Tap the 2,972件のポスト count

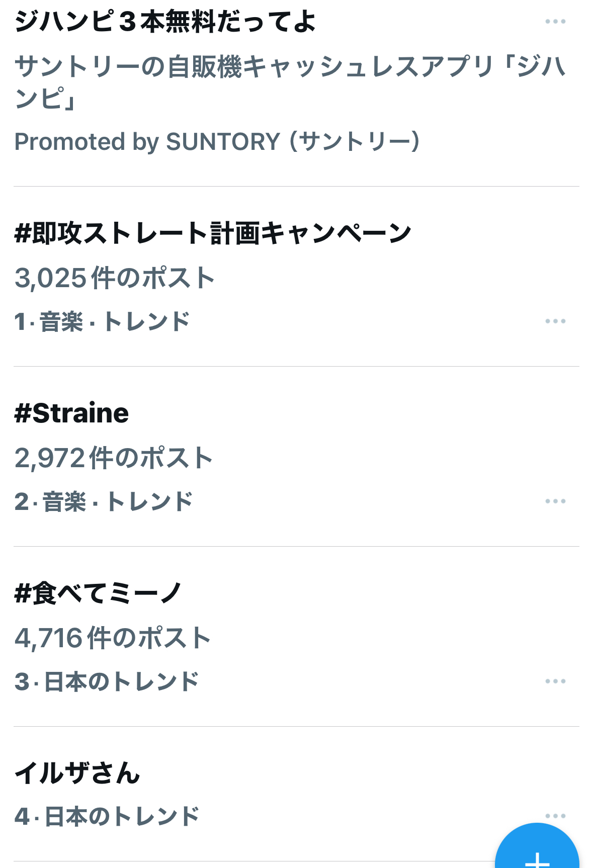point(114,458)
